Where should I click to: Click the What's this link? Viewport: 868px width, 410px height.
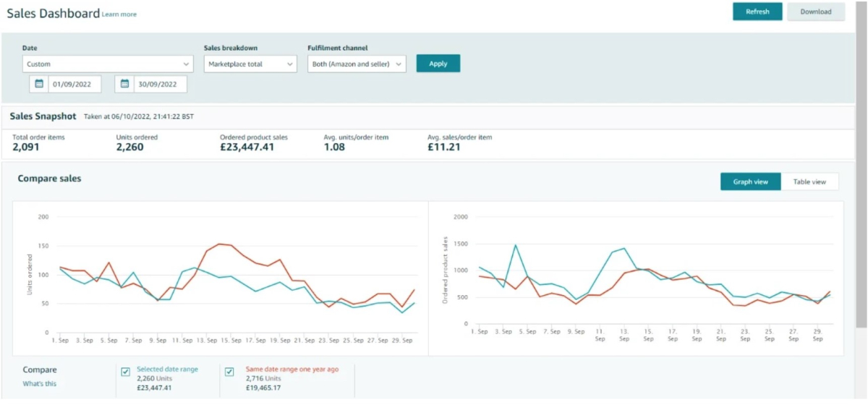[39, 384]
